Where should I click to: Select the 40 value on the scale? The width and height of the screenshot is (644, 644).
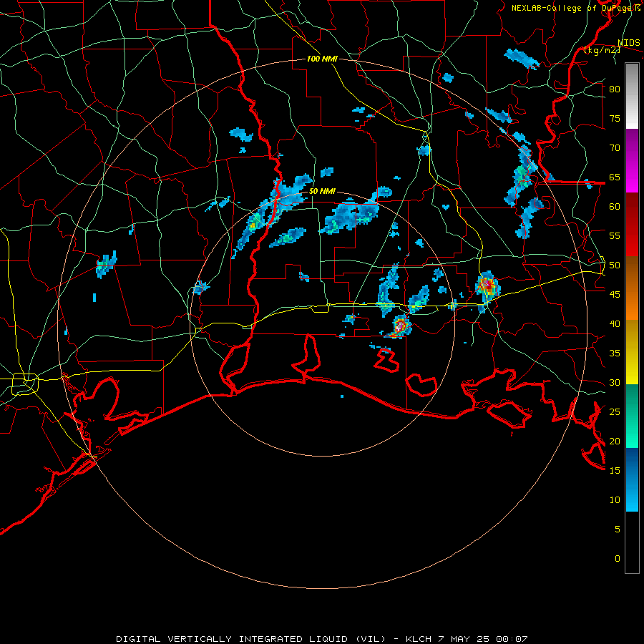[615, 323]
